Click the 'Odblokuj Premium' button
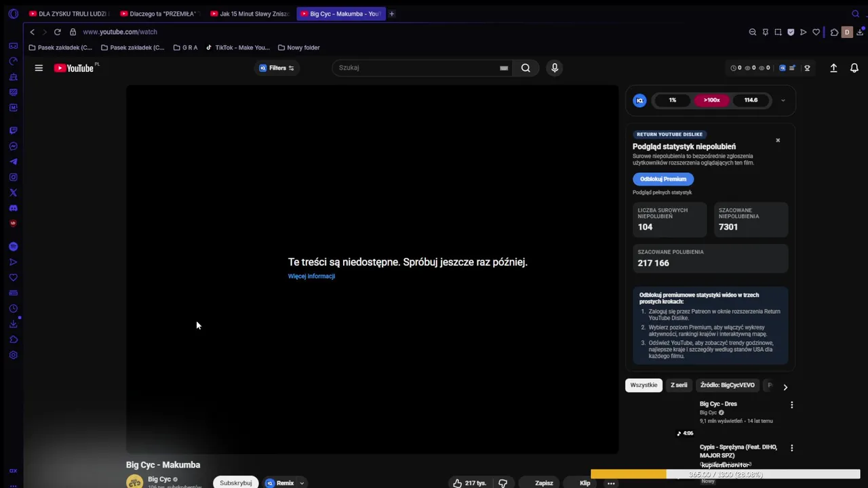The height and width of the screenshot is (488, 868). tap(663, 179)
